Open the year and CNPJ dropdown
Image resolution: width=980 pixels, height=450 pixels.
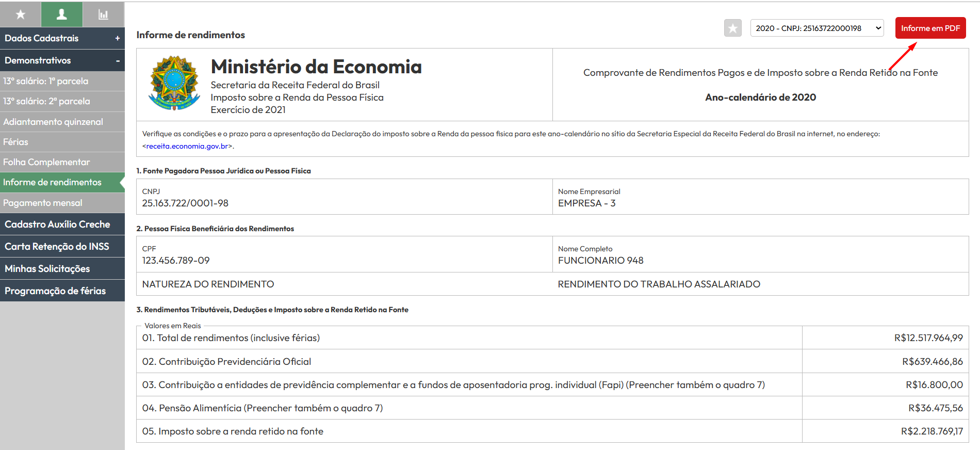pyautogui.click(x=817, y=28)
